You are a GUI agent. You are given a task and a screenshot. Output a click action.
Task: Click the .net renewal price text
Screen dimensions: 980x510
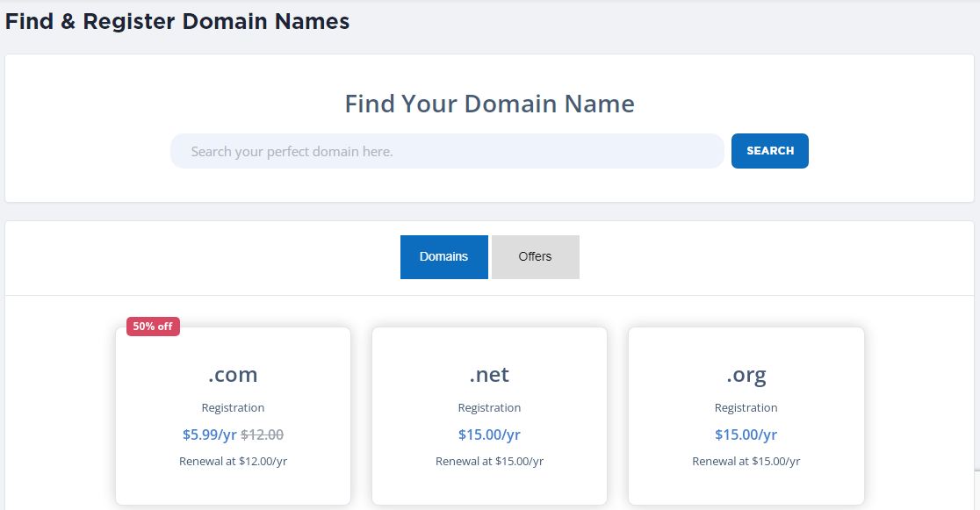[489, 461]
